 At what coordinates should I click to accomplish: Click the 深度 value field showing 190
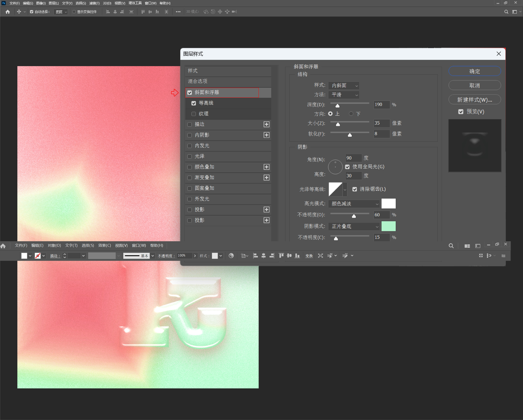click(382, 105)
